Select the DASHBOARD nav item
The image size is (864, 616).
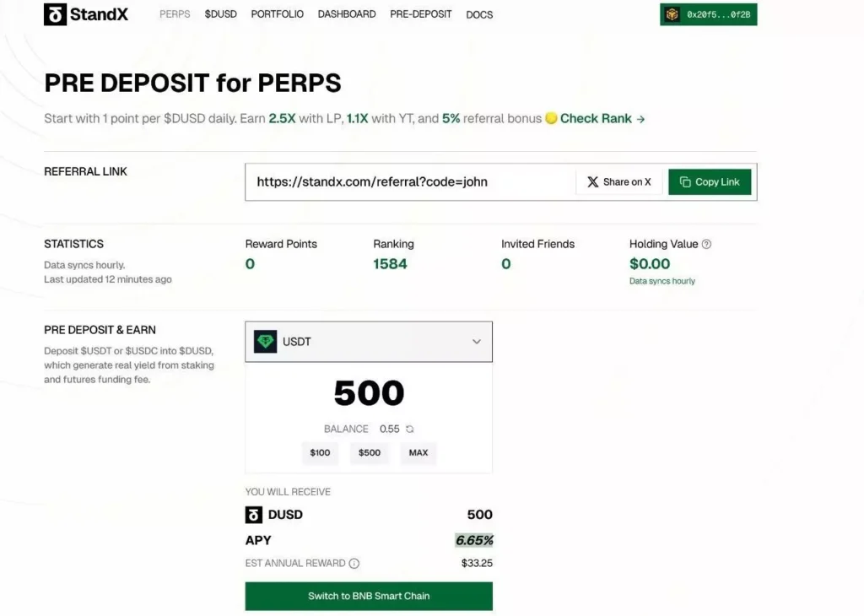coord(347,14)
